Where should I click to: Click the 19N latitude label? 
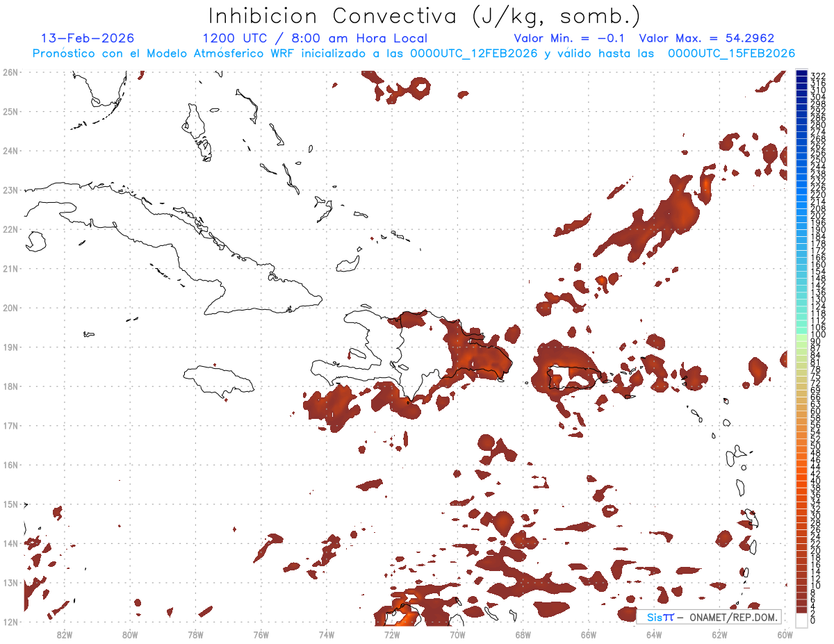tap(10, 347)
